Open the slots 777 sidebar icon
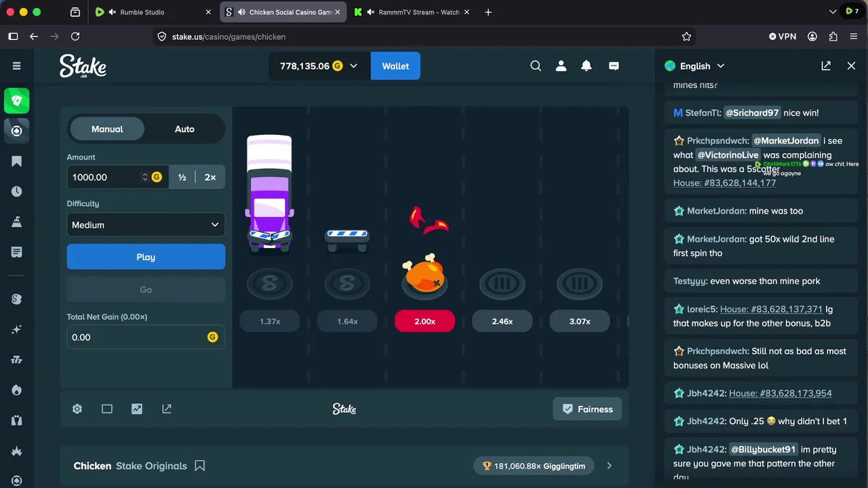The height and width of the screenshot is (488, 868). pos(16,360)
